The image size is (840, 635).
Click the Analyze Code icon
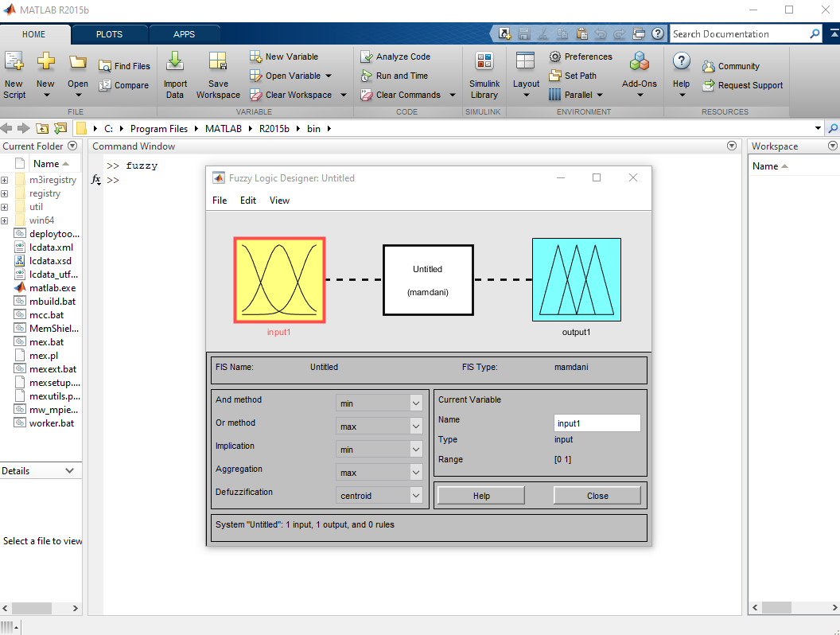[367, 56]
